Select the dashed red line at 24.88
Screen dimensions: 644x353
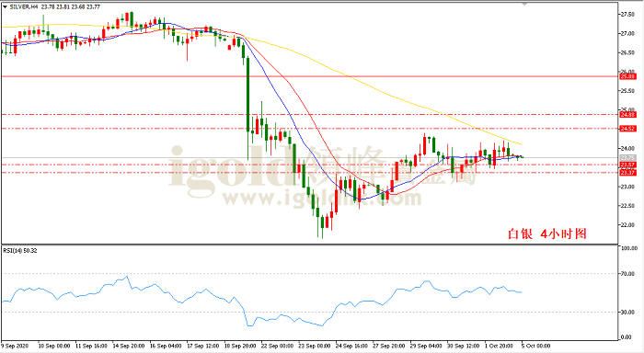tap(310, 115)
